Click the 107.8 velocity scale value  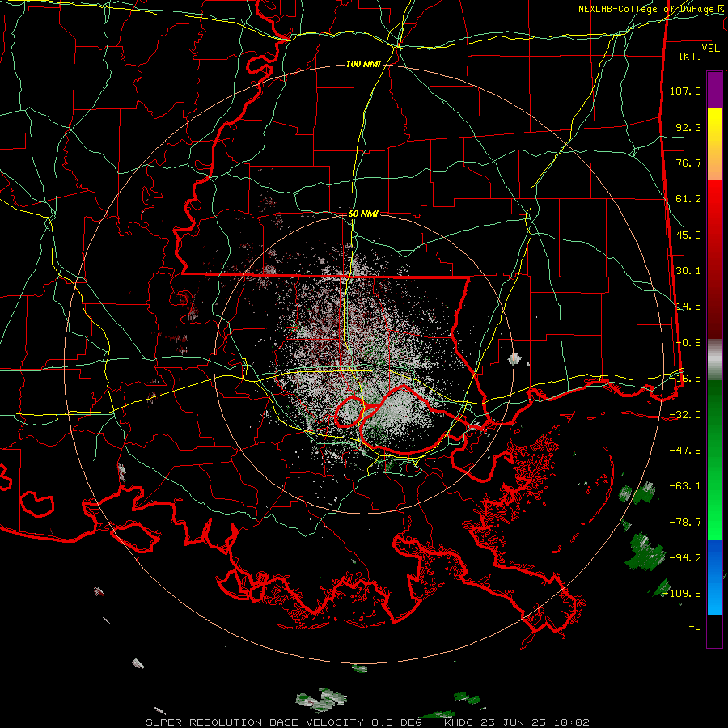[685, 91]
